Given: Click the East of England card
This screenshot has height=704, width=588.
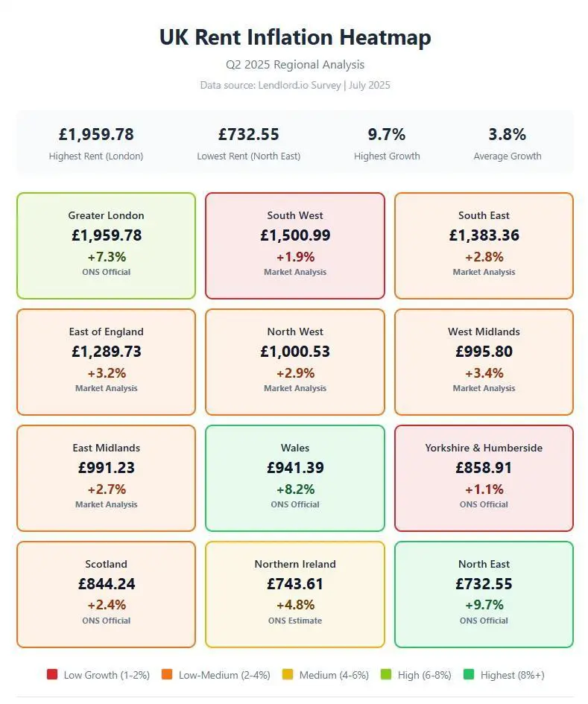Looking at the screenshot, I should [106, 361].
